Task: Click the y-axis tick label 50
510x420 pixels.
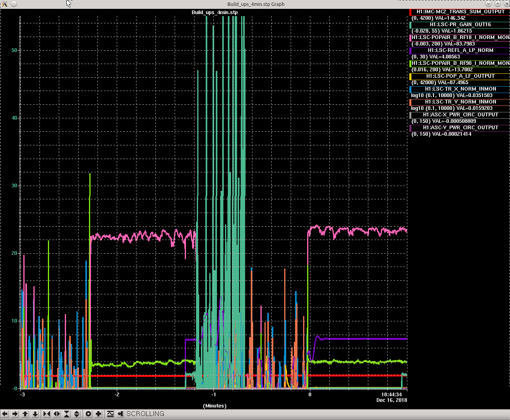Action: tap(14, 50)
